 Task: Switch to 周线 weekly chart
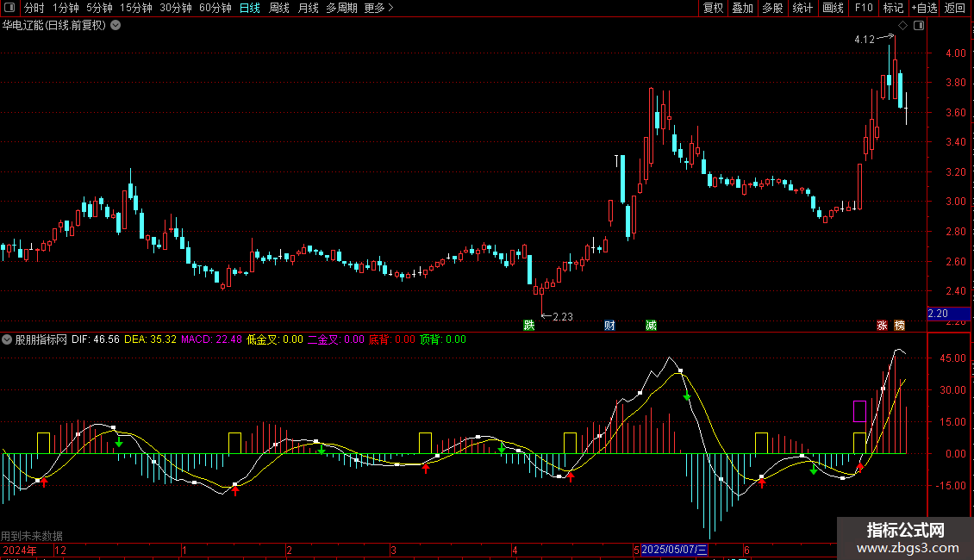click(x=279, y=8)
